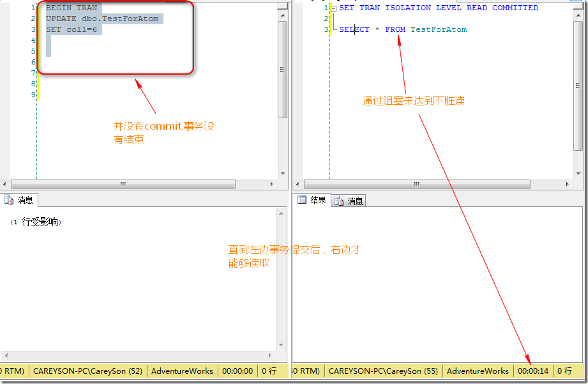The image size is (588, 384).
Task: Switch to the 结果 tab
Action: coord(313,199)
